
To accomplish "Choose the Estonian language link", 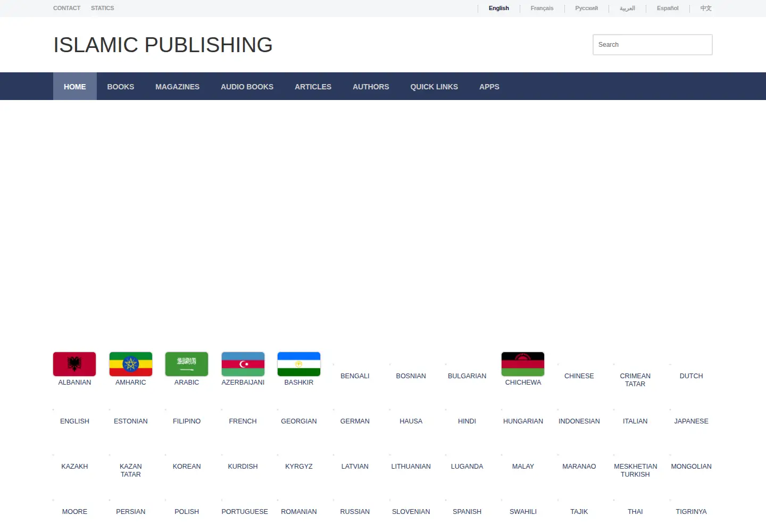I will tap(131, 421).
